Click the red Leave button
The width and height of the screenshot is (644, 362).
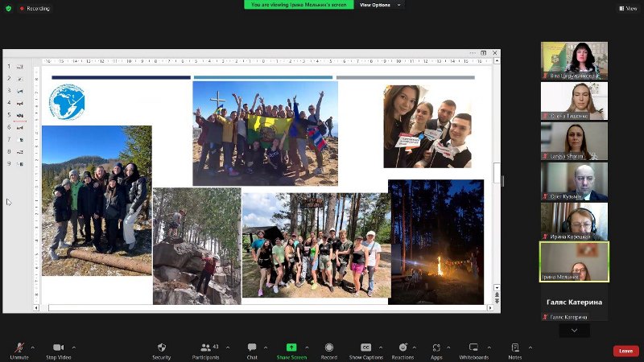pyautogui.click(x=625, y=351)
